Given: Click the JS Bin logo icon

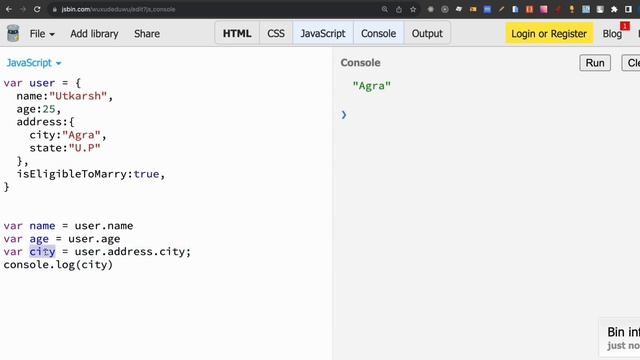Looking at the screenshot, I should (13, 33).
